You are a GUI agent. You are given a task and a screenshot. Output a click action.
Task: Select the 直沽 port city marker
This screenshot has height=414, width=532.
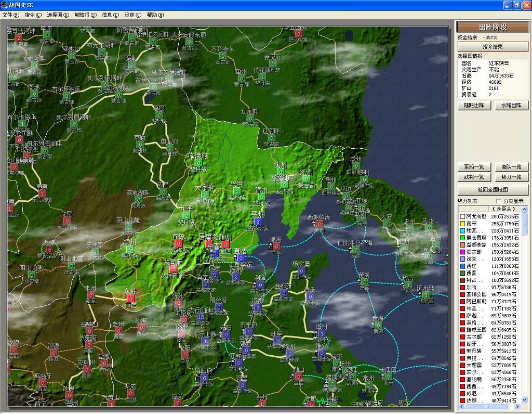tap(241, 258)
